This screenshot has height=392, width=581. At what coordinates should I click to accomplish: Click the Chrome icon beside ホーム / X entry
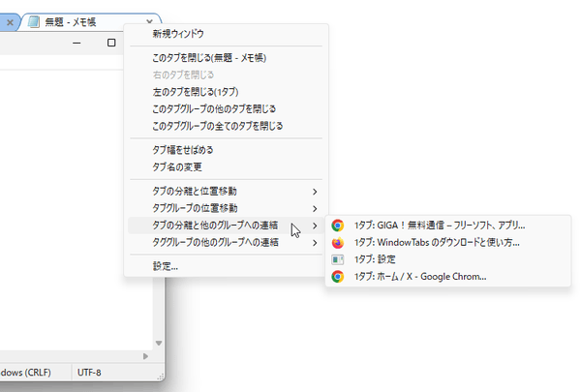pos(337,277)
